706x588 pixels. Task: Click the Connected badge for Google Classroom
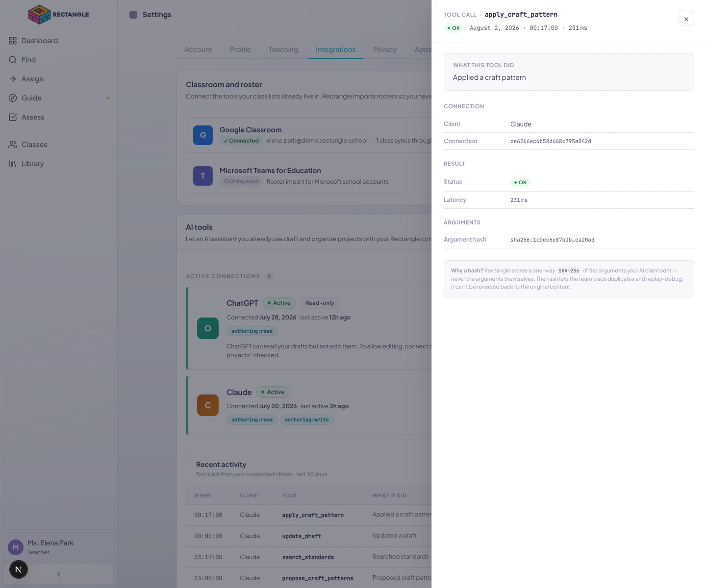pos(241,141)
